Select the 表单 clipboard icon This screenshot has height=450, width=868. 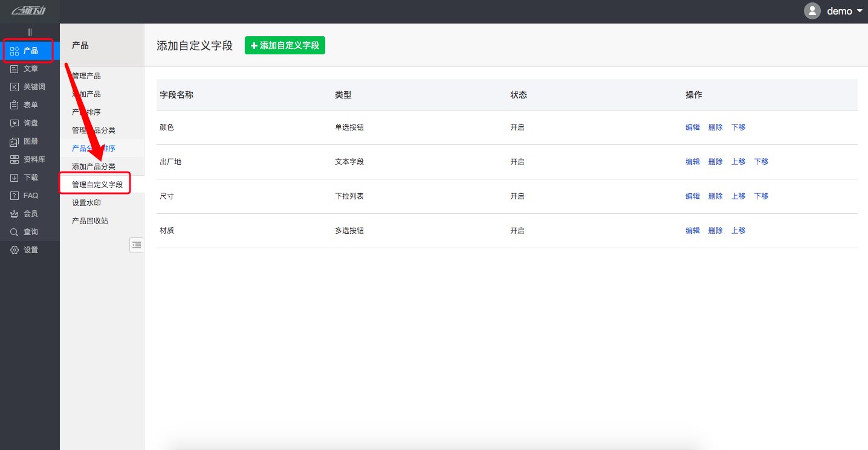[15, 105]
